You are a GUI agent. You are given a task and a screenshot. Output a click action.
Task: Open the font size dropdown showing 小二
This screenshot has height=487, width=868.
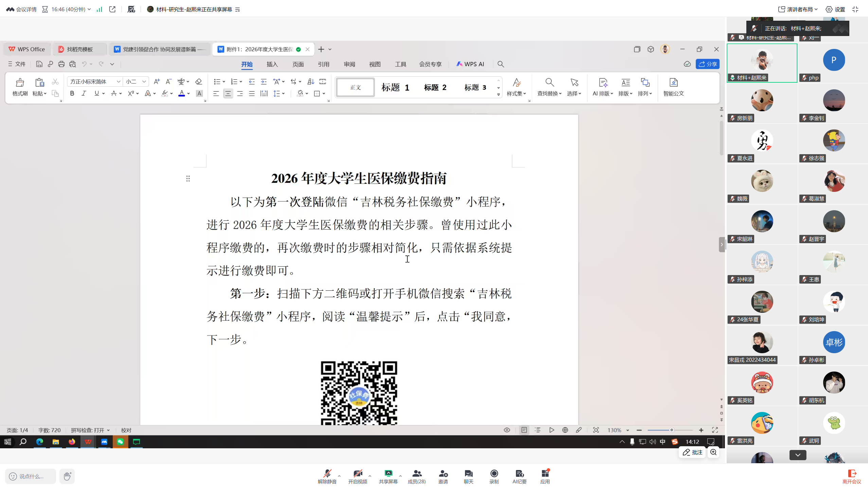[144, 82]
